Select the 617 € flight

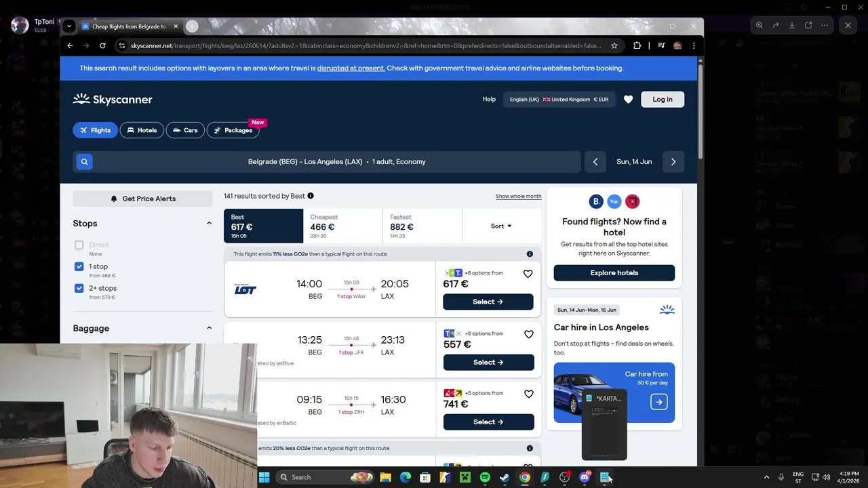coord(488,302)
